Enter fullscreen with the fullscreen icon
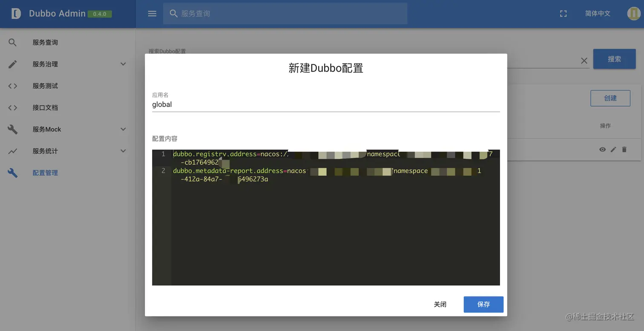644x331 pixels. 563,14
